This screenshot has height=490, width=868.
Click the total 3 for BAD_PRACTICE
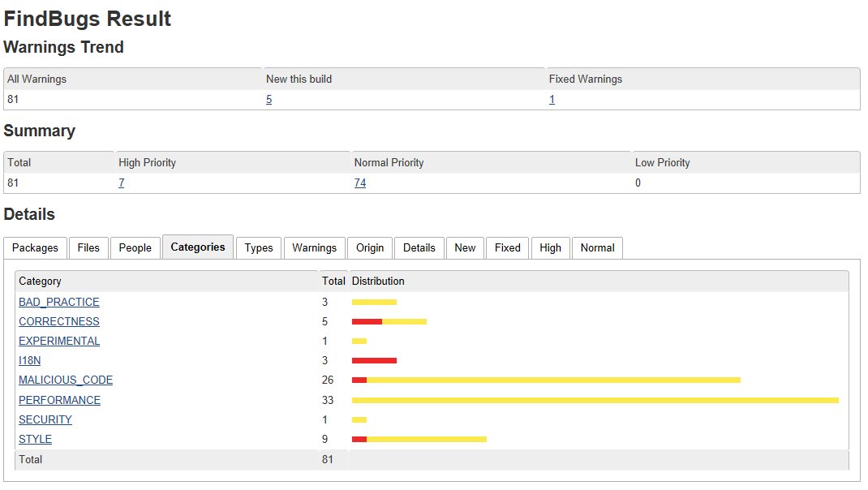click(325, 303)
